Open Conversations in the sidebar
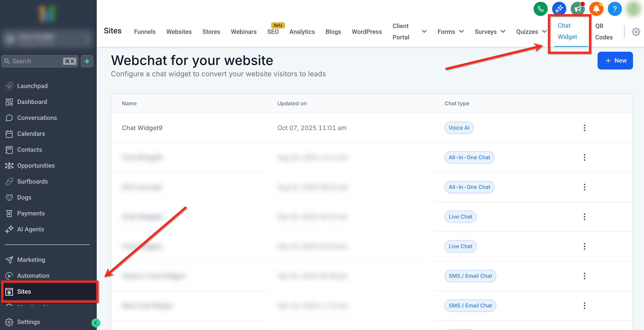This screenshot has width=644, height=330. (37, 118)
